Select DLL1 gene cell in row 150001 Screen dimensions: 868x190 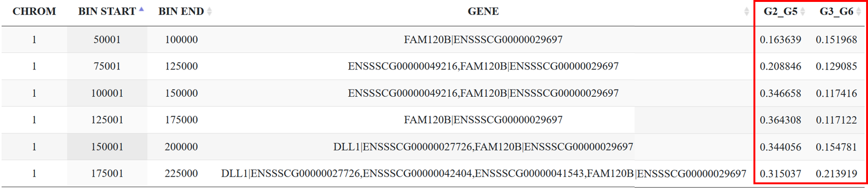pyautogui.click(x=483, y=147)
